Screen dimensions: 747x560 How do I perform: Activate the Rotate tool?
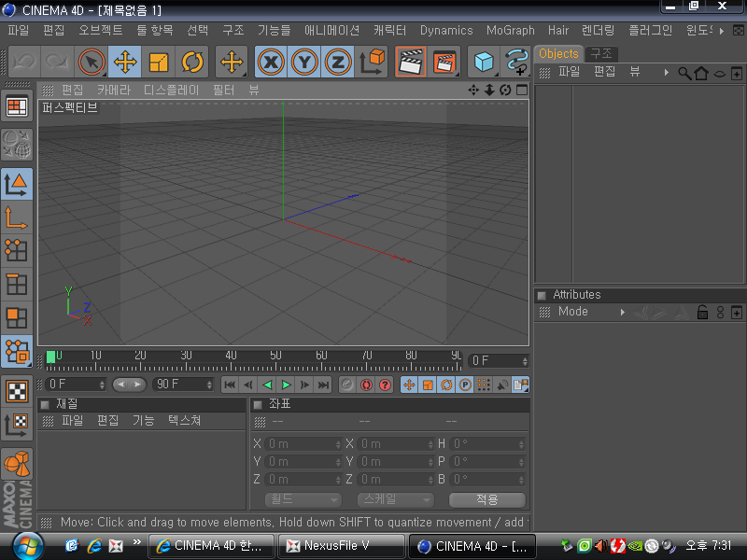192,62
